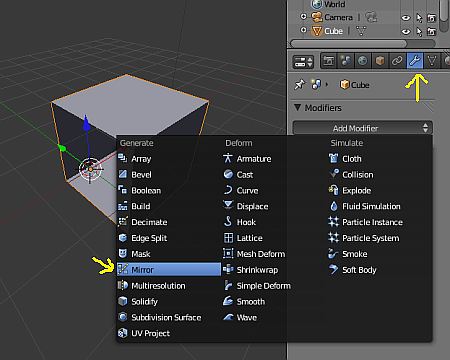Add the Curve deform modifier
Image resolution: width=450 pixels, height=360 pixels.
tap(273, 190)
